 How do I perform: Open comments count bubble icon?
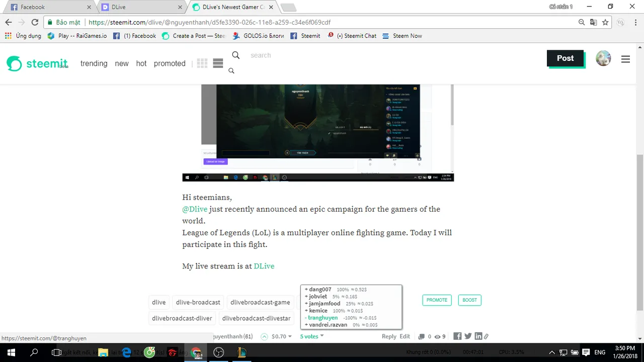422,336
